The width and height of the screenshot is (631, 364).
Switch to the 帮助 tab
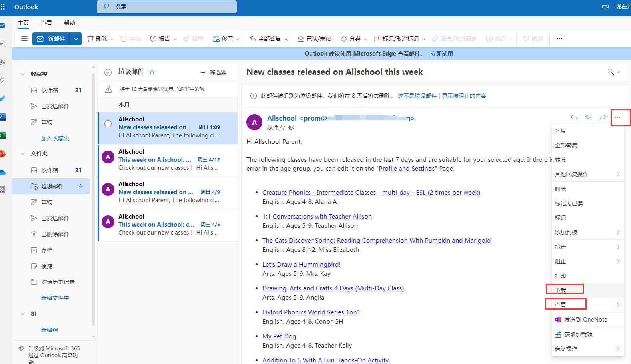tap(70, 23)
